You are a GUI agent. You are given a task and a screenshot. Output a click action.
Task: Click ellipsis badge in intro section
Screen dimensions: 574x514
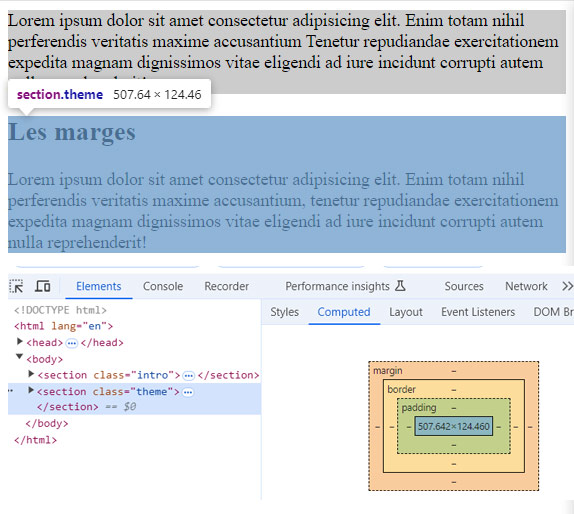(x=189, y=376)
